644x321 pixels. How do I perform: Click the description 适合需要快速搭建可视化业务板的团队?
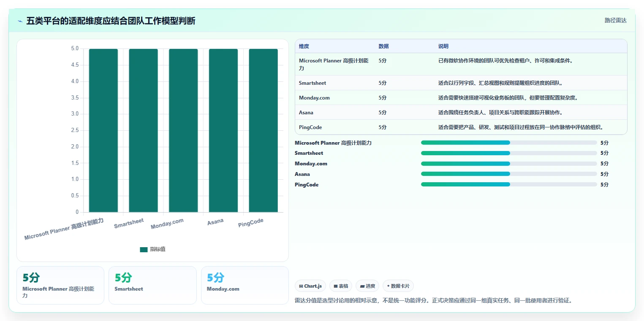click(508, 98)
